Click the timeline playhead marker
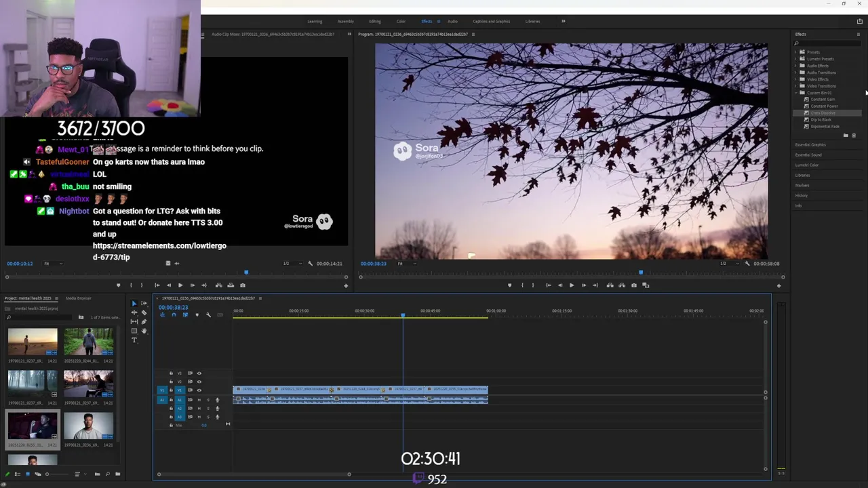This screenshot has width=868, height=488. [x=403, y=316]
